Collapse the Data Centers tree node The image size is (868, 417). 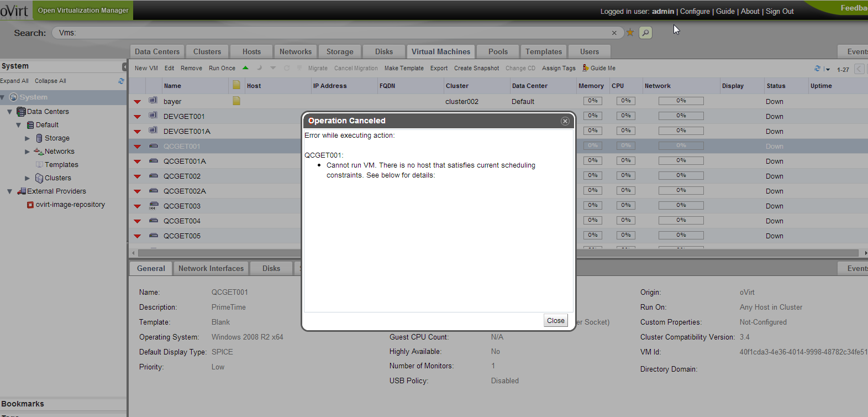pyautogui.click(x=9, y=112)
